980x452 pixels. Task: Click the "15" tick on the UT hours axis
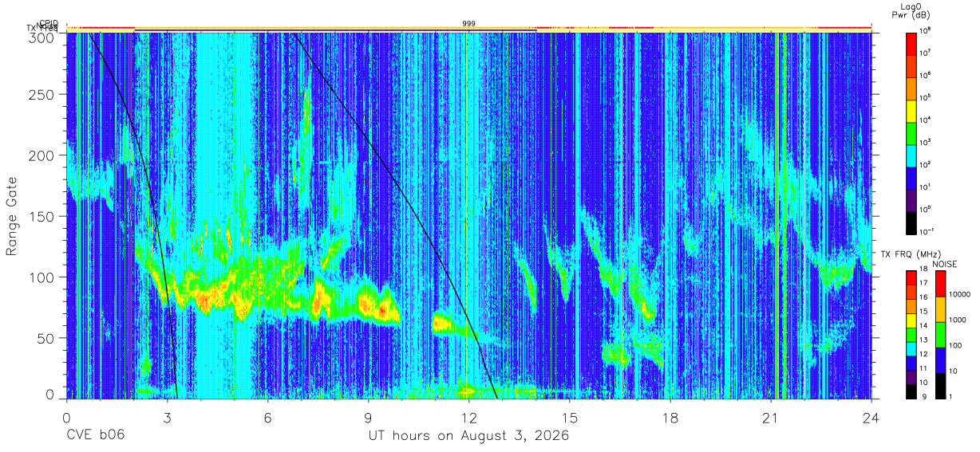(570, 418)
